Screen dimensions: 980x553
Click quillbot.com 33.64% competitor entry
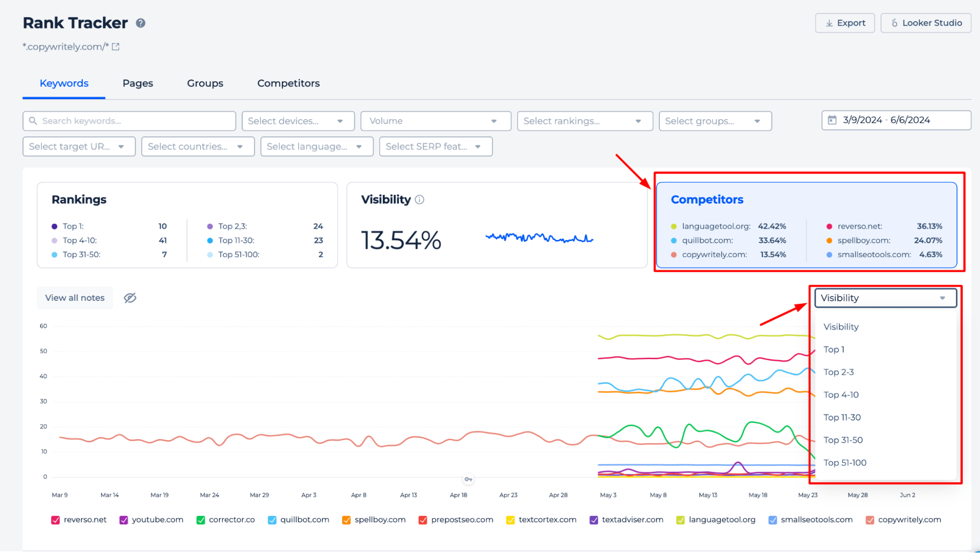[x=729, y=240]
